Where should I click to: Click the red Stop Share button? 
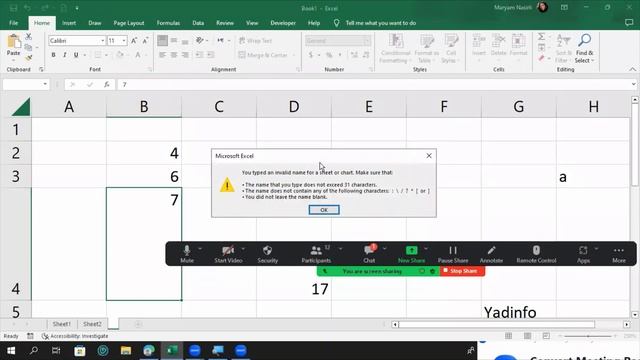[x=462, y=271]
